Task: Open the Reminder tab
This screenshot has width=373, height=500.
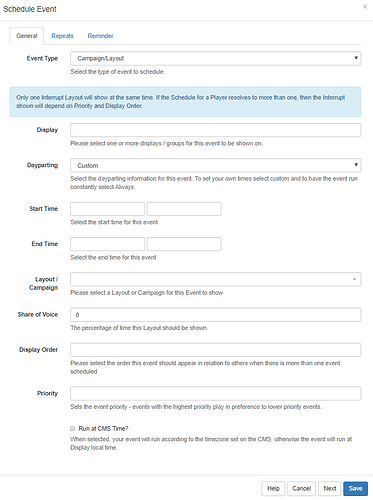Action: tap(100, 36)
